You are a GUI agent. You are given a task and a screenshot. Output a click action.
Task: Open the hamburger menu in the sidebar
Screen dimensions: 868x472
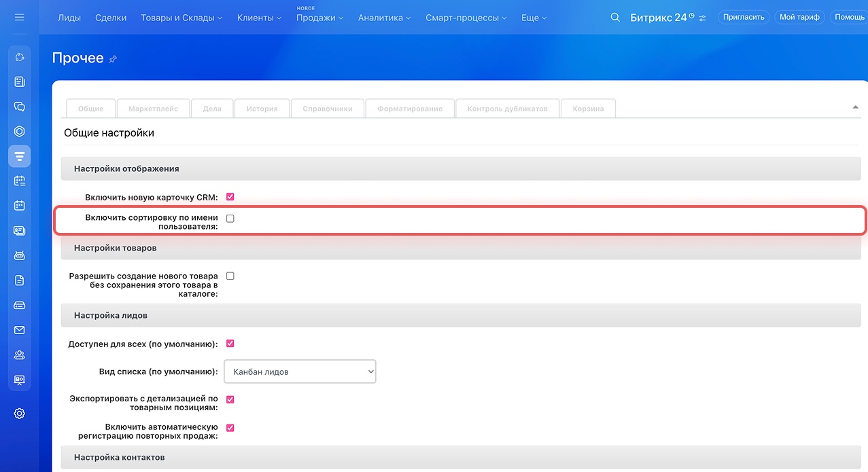click(19, 17)
